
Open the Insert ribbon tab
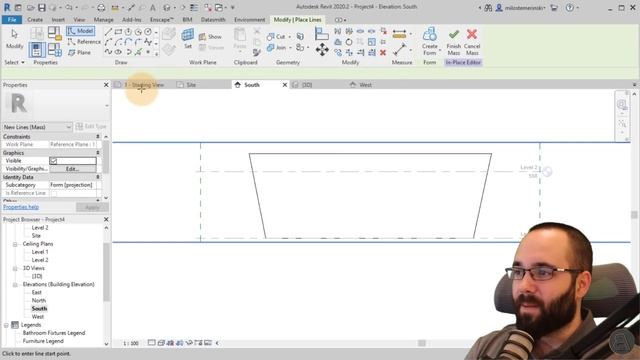58,20
